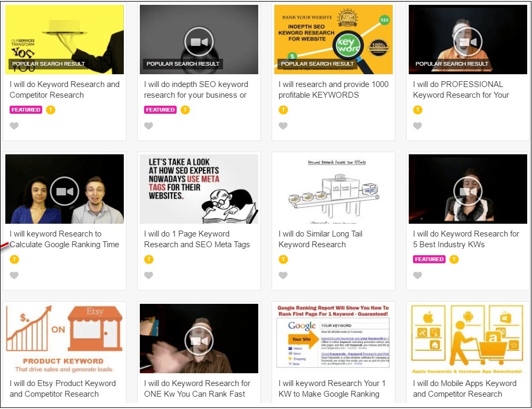Heart the Similar Long Tail Keyword gig
The image size is (532, 409).
pyautogui.click(x=283, y=276)
